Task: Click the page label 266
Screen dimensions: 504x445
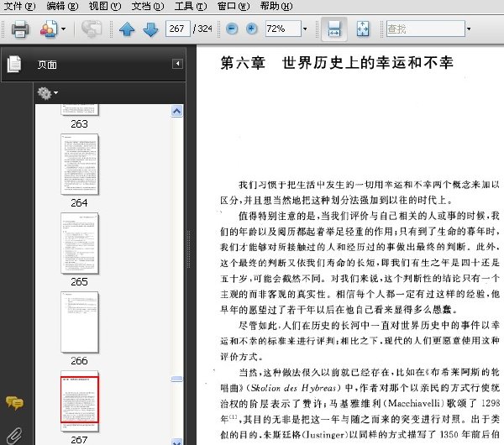Action: point(80,361)
